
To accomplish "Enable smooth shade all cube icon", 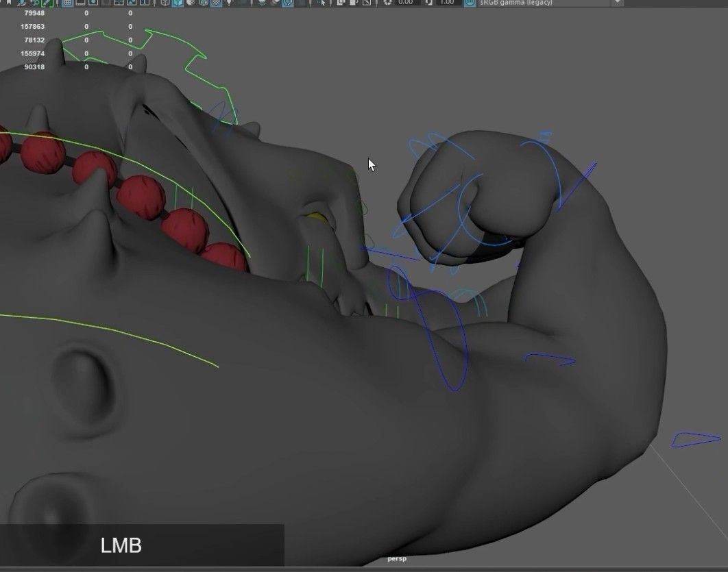I will [x=178, y=3].
